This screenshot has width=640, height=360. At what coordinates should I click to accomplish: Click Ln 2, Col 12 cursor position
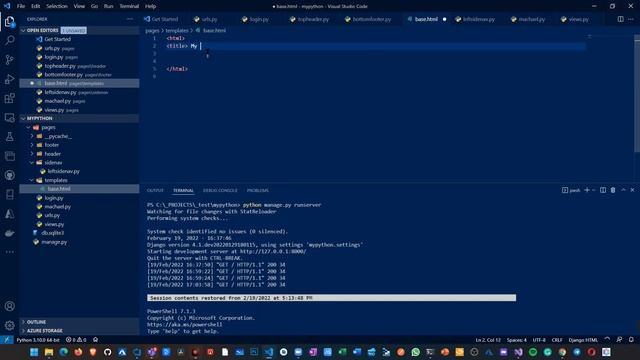click(488, 340)
